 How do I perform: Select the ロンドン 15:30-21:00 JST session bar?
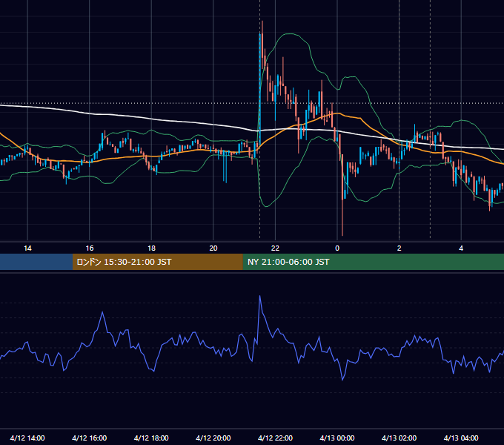[x=157, y=262]
